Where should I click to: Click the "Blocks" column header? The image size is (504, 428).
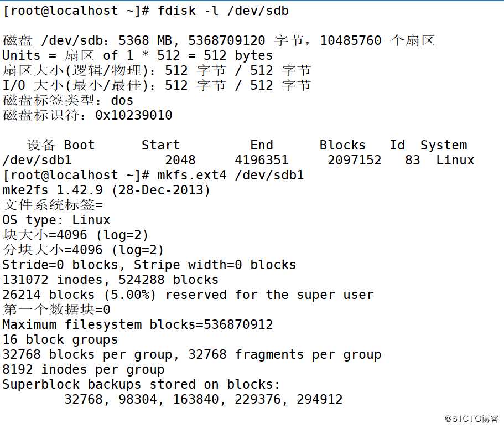[x=342, y=145]
